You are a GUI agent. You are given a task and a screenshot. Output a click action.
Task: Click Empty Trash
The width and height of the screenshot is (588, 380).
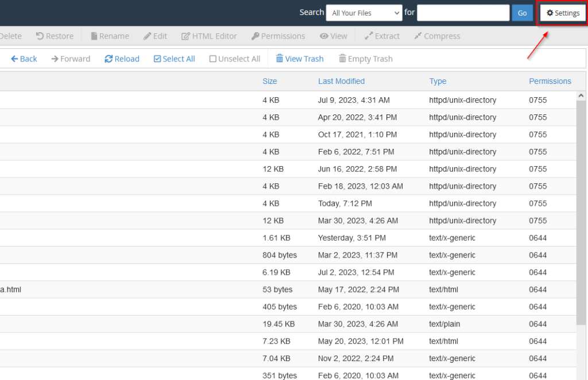click(366, 59)
